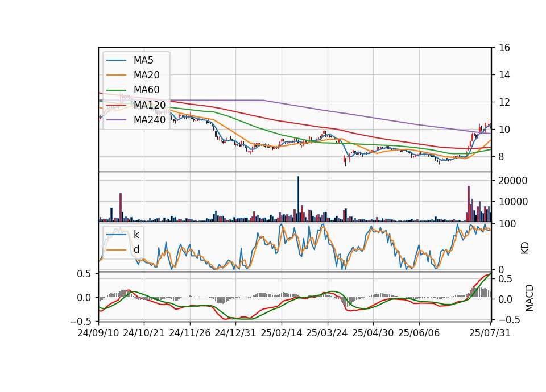This screenshot has width=546, height=392.
Task: Click the 25/04/30 date label
Action: (373, 333)
